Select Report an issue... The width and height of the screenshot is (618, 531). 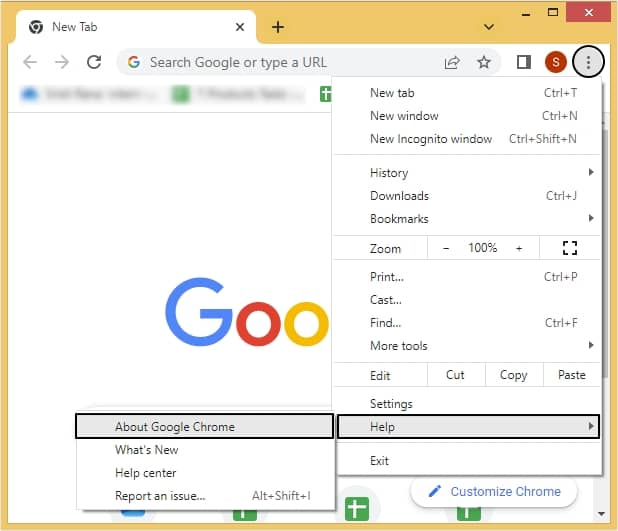pyautogui.click(x=205, y=496)
